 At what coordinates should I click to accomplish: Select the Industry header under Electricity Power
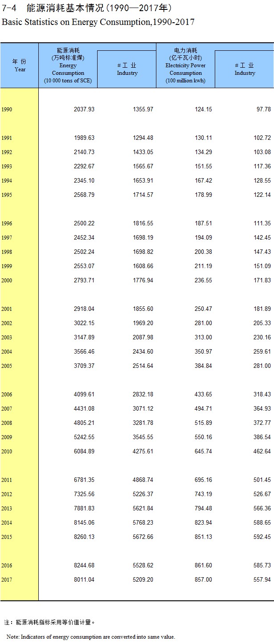(245, 69)
